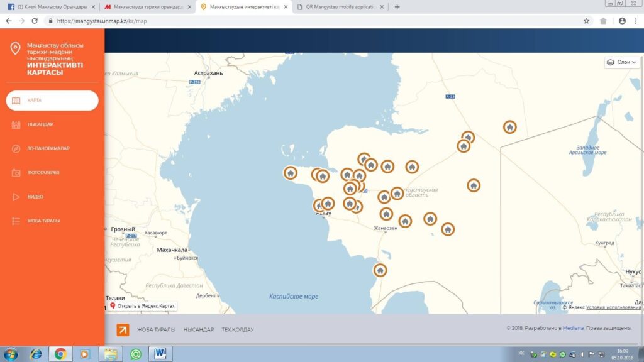Expand the Слои layers dropdown

pyautogui.click(x=622, y=62)
